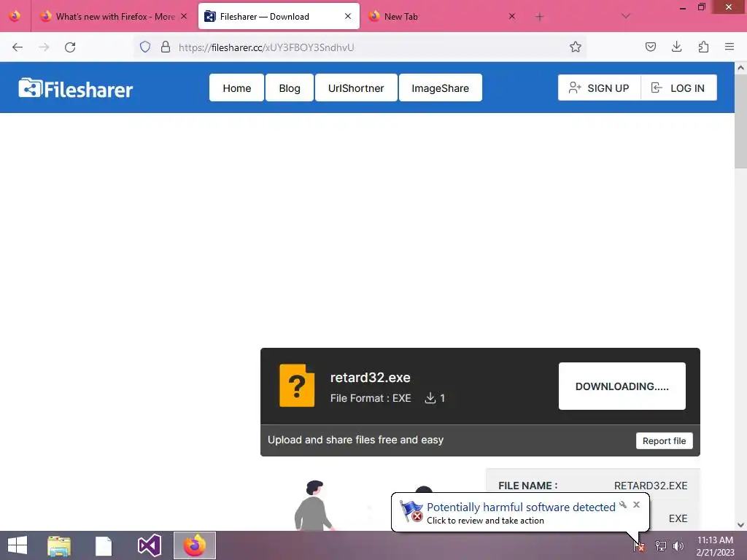Image resolution: width=747 pixels, height=560 pixels.
Task: Open the Home menu item
Action: tap(237, 88)
